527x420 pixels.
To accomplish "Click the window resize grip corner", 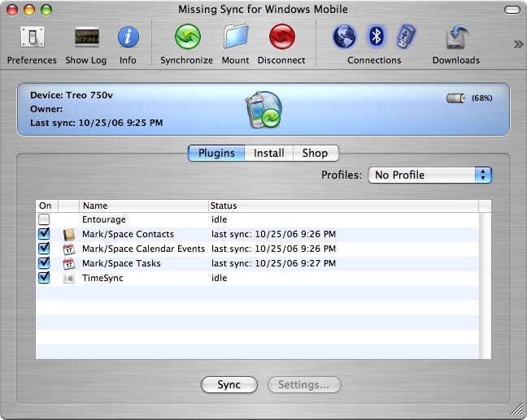I will pyautogui.click(x=517, y=410).
